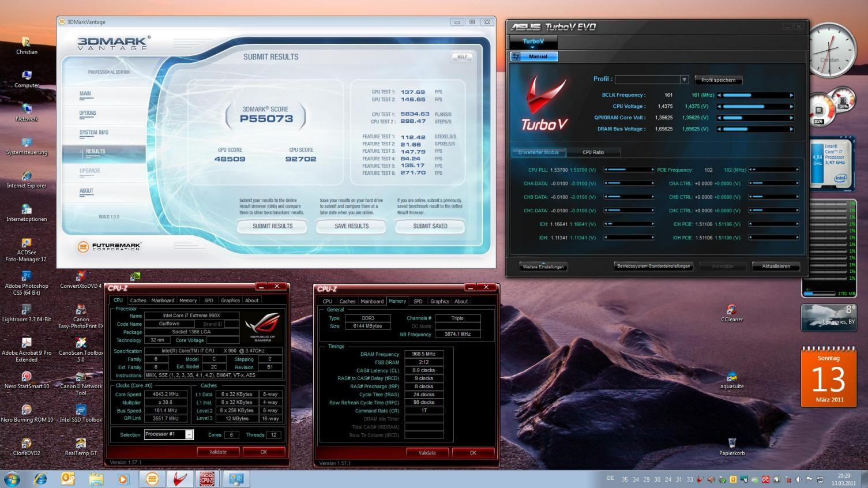Switch to CPU-Z taskbar button
The image size is (868, 488).
[x=207, y=479]
